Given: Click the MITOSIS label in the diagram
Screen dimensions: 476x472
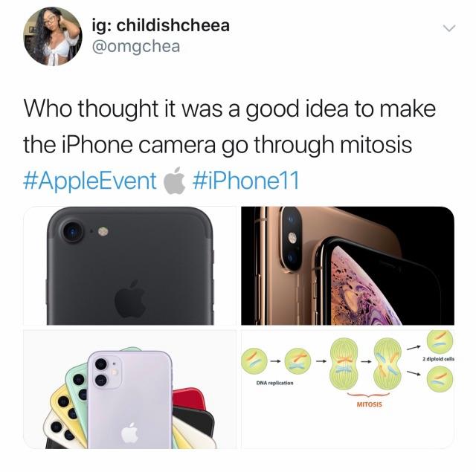Looking at the screenshot, I should pos(369,404).
